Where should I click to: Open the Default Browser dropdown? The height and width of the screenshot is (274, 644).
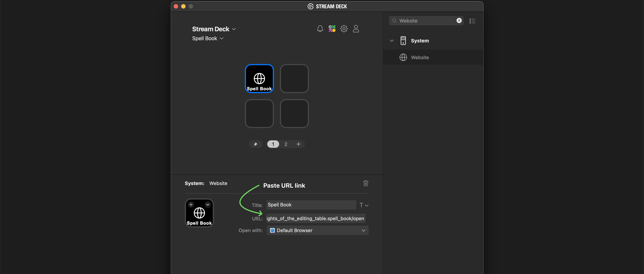click(x=317, y=230)
